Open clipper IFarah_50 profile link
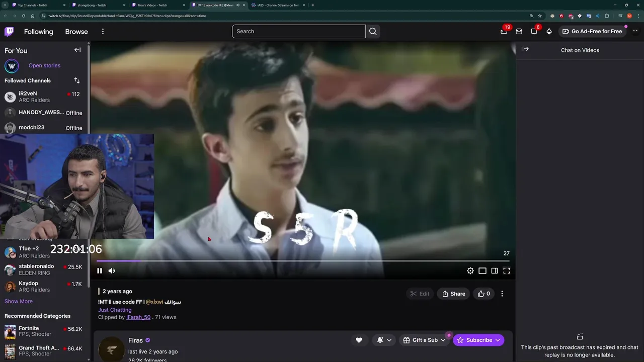The width and height of the screenshot is (644, 362). 138,317
